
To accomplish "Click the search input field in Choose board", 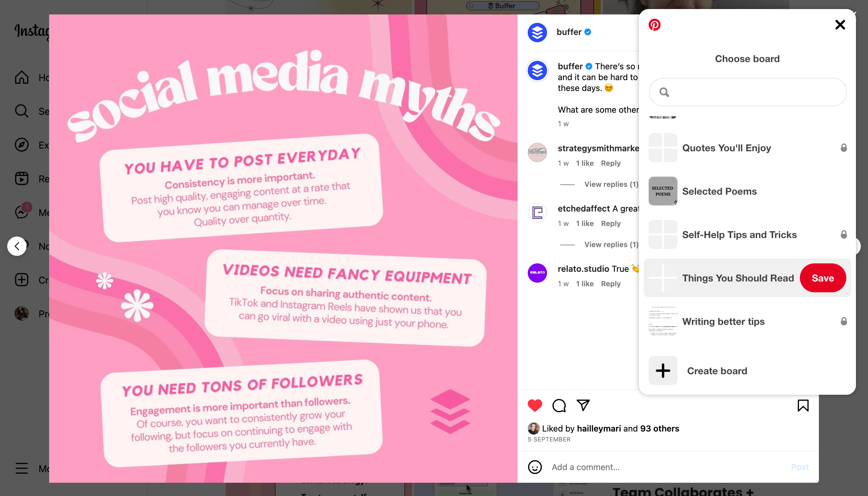I will pyautogui.click(x=747, y=92).
